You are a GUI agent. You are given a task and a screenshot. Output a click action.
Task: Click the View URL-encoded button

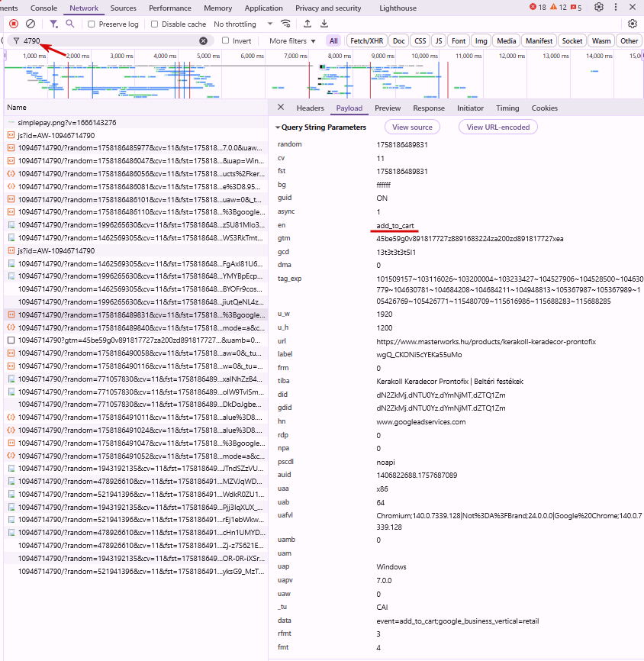498,127
